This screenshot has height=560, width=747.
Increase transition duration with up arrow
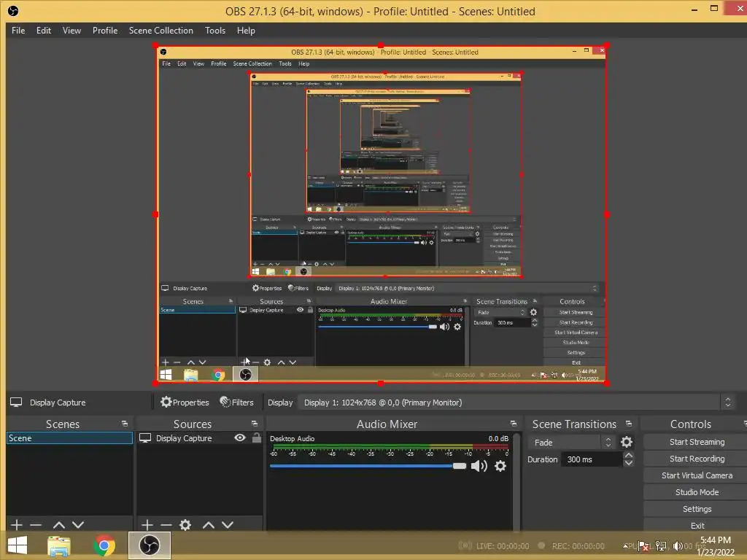pyautogui.click(x=629, y=456)
